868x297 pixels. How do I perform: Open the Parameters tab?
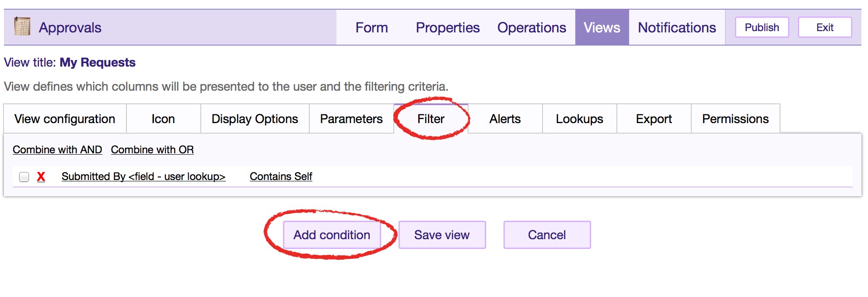tap(351, 119)
